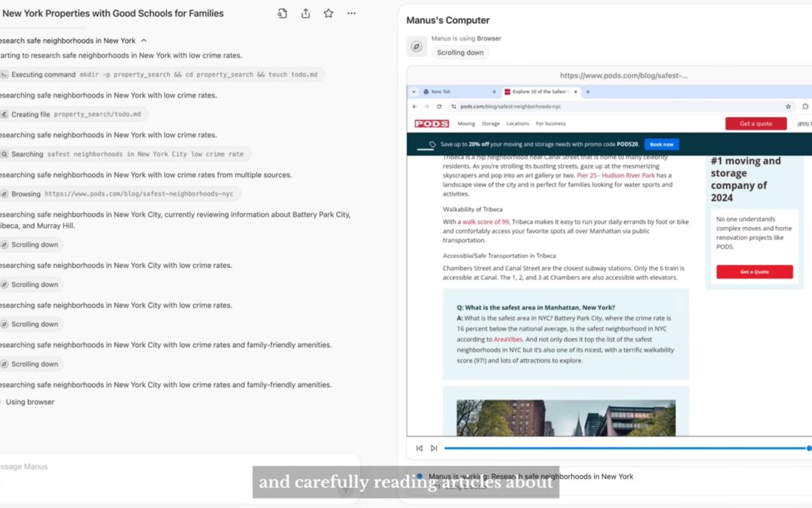Click the browser compass icon in Manus's Computer
Viewport: 812px width, 508px height.
click(x=417, y=47)
